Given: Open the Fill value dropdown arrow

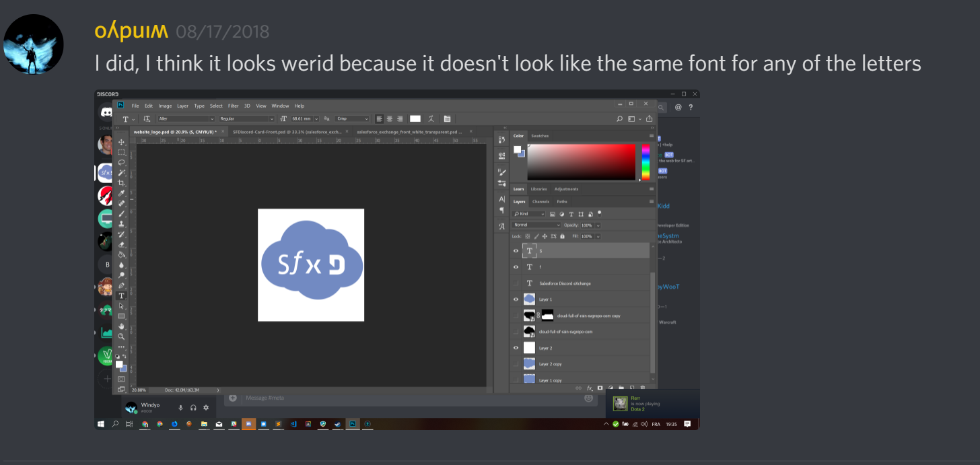Looking at the screenshot, I should pyautogui.click(x=598, y=236).
